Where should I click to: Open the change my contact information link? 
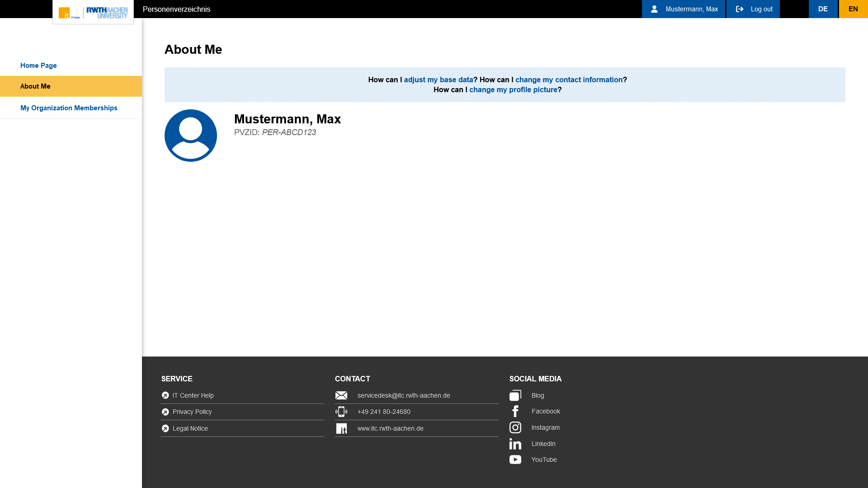point(569,80)
